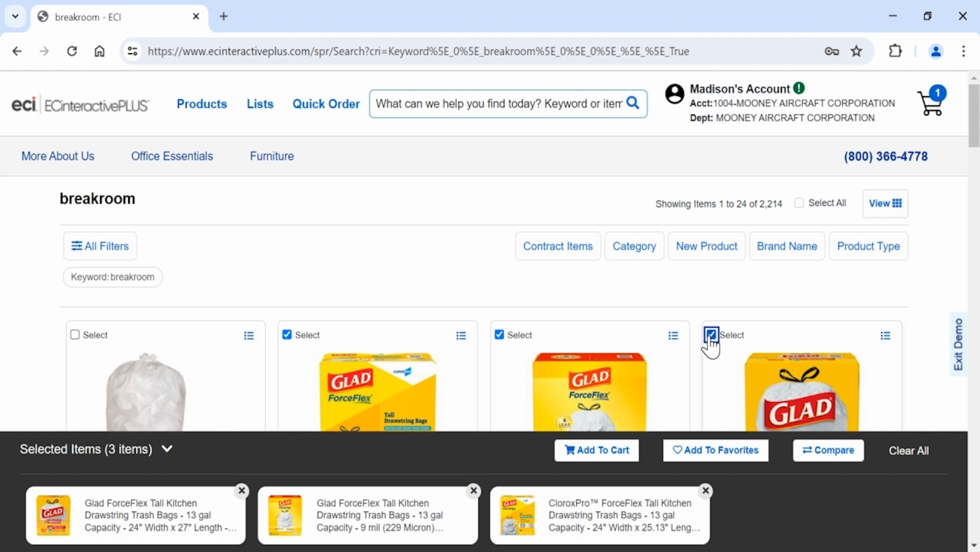This screenshot has height=552, width=980.
Task: Click the ECinteractivePLUS logo
Action: click(x=80, y=104)
